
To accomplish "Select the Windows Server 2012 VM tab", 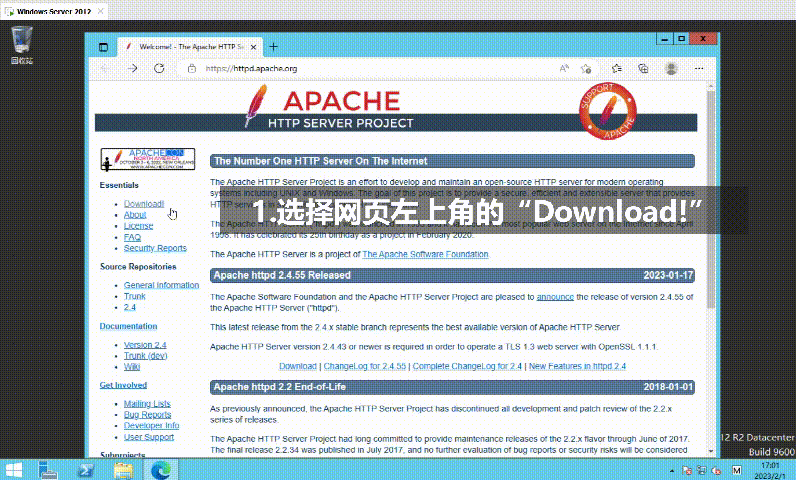I will (x=53, y=11).
